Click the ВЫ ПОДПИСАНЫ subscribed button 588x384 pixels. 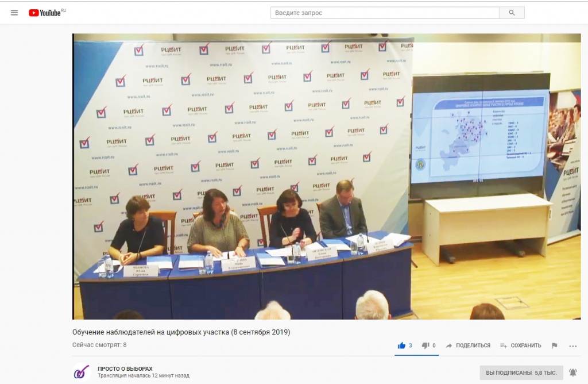pyautogui.click(x=521, y=373)
